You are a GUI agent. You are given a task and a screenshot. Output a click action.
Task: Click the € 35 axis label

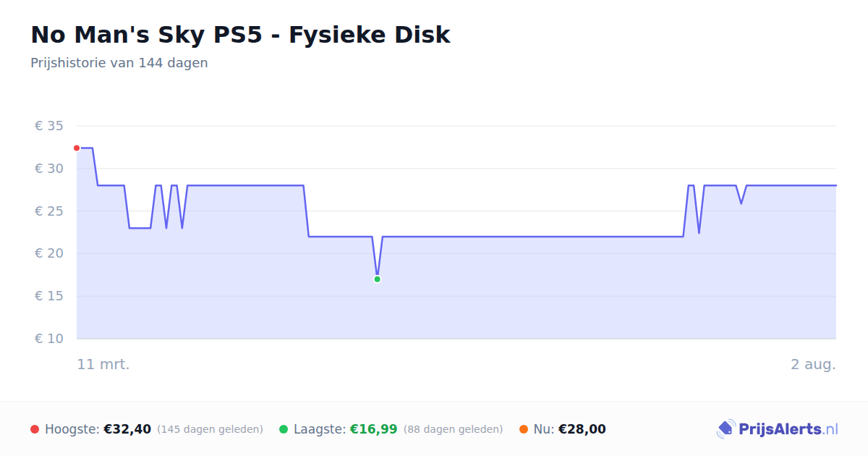tap(49, 126)
